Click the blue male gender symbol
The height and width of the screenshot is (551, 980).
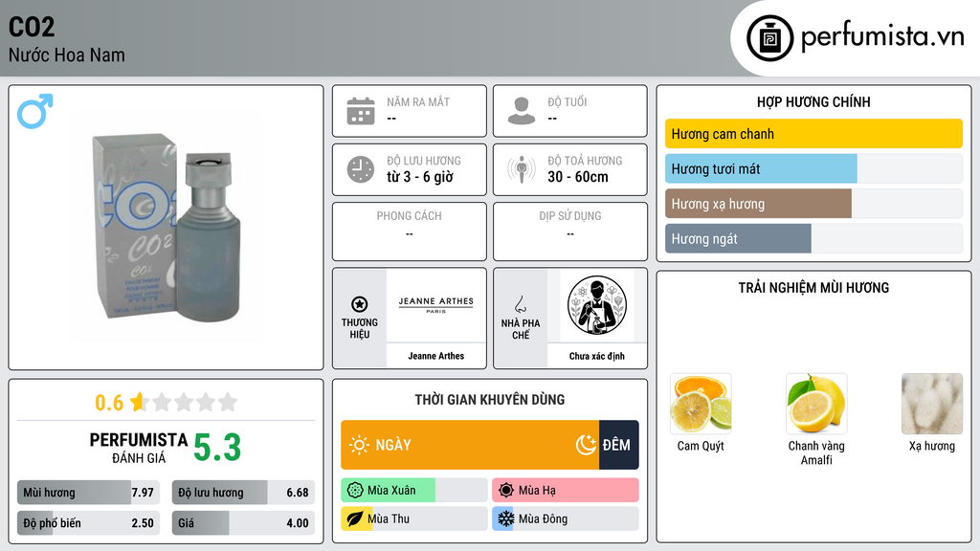click(x=35, y=111)
